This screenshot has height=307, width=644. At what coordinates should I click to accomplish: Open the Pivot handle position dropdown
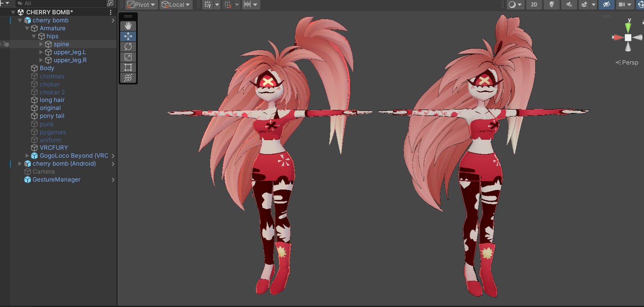(x=141, y=5)
